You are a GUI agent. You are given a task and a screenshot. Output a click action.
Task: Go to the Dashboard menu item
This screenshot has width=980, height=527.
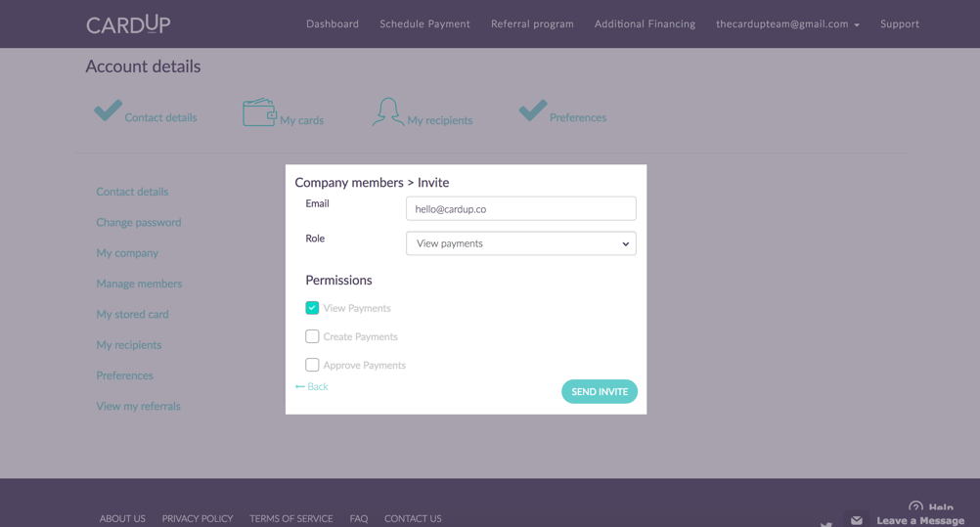pyautogui.click(x=333, y=23)
